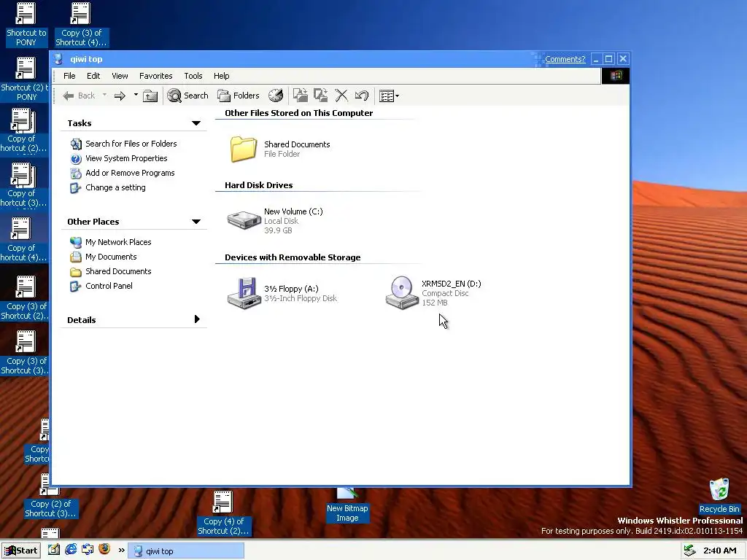Open the Forward history dropdown arrow
The image size is (747, 560).
pos(136,96)
